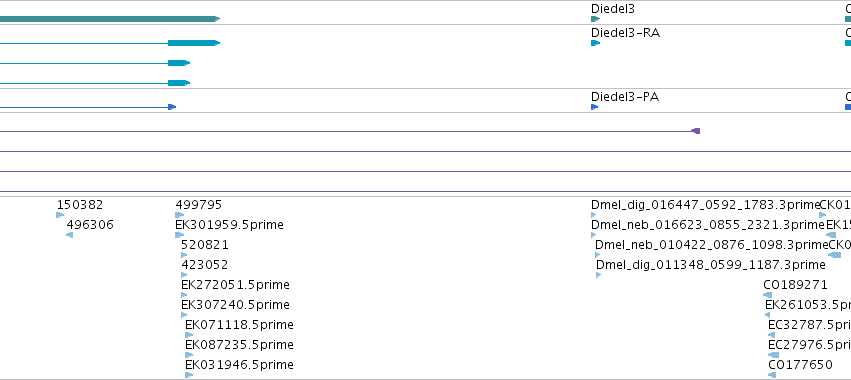Click the blue arrow ending the thin blue line

tap(172, 107)
